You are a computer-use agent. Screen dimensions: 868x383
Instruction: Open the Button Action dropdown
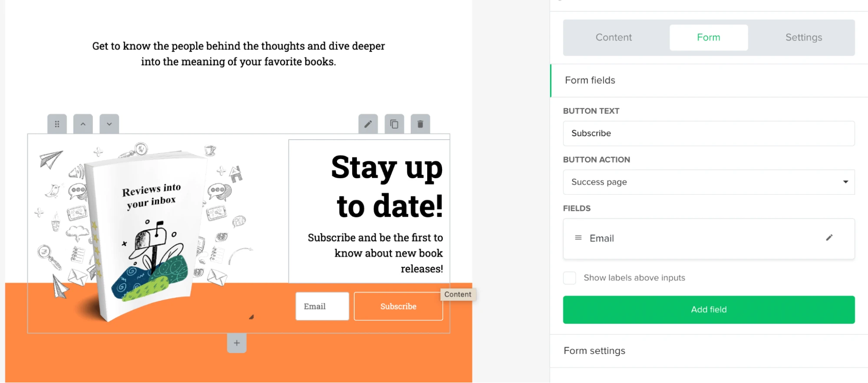click(x=709, y=182)
